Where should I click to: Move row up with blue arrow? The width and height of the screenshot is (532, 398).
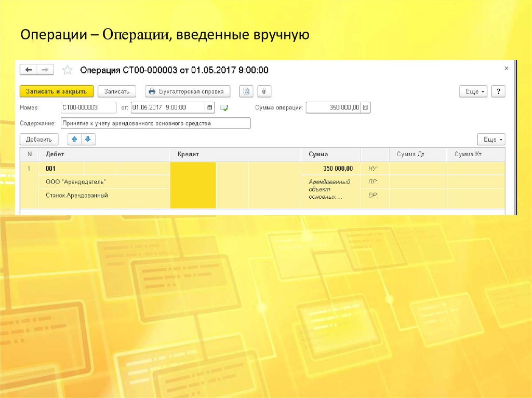click(75, 139)
